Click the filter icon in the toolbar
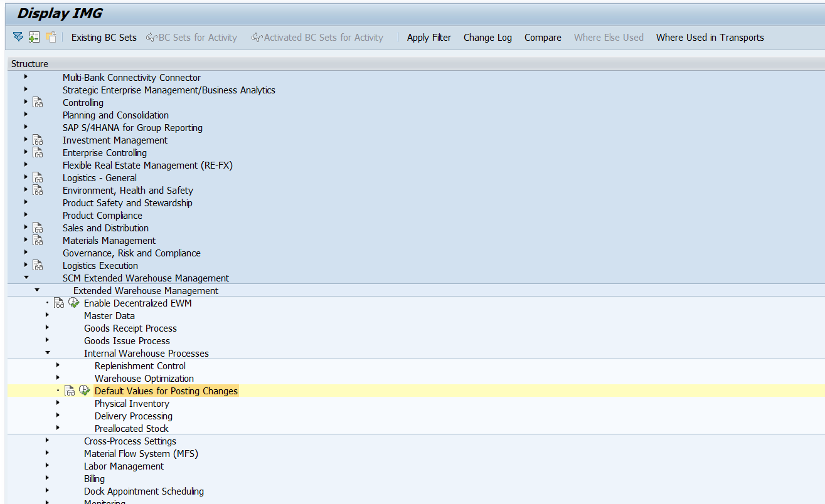 pos(18,38)
